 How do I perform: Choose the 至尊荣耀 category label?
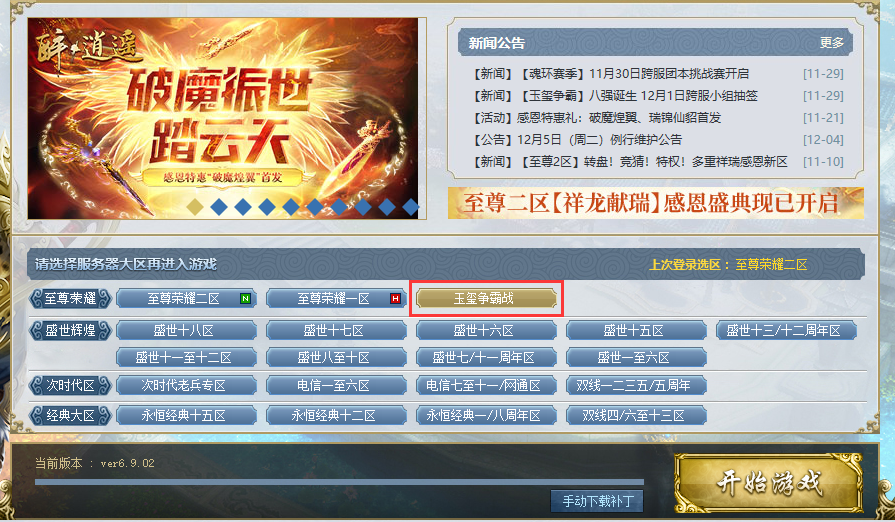click(70, 298)
